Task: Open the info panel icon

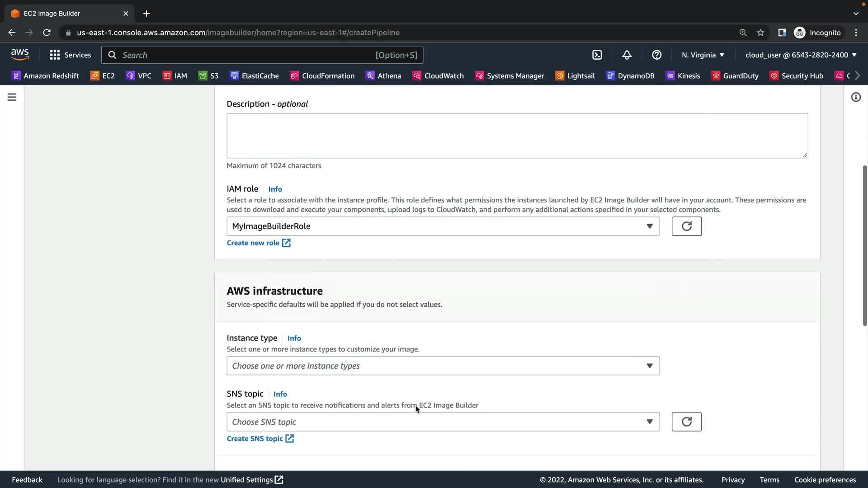Action: click(x=856, y=97)
